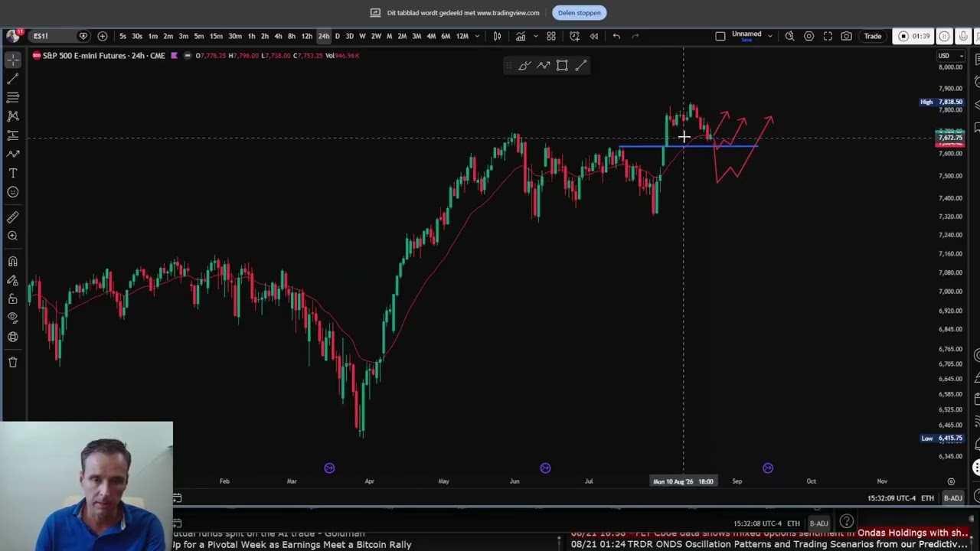Open the Indicators chart icon
Viewport: 980px width, 551px height.
point(521,36)
